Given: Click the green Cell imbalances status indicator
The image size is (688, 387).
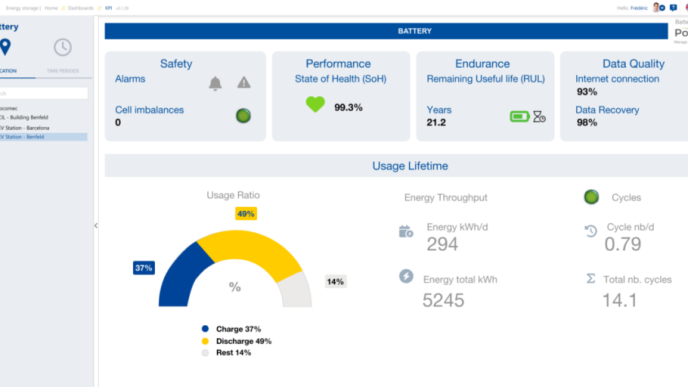Looking at the screenshot, I should click(x=244, y=116).
